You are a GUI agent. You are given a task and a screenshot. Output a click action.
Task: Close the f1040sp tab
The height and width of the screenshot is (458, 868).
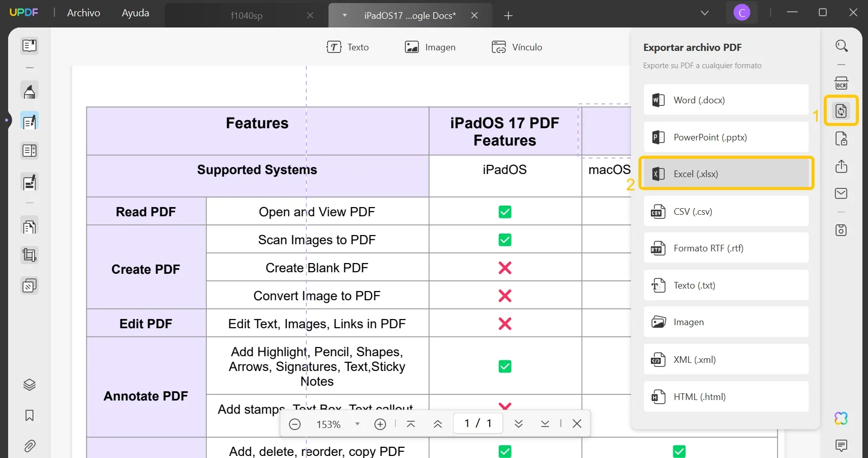(x=310, y=15)
